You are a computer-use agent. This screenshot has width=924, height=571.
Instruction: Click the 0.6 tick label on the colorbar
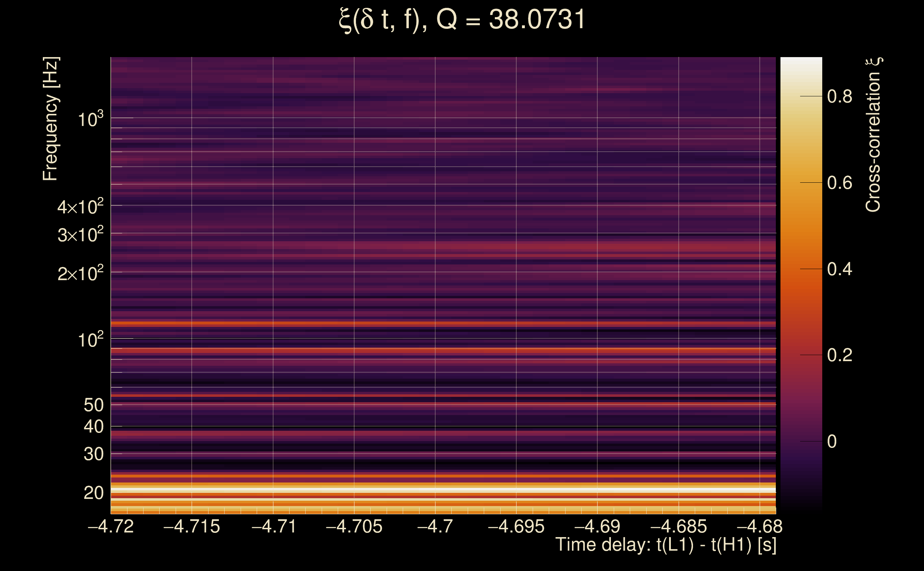pyautogui.click(x=839, y=183)
